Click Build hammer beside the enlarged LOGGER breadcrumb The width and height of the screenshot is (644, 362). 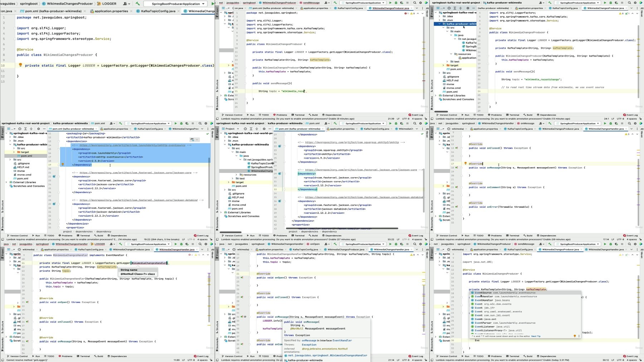[x=138, y=4]
